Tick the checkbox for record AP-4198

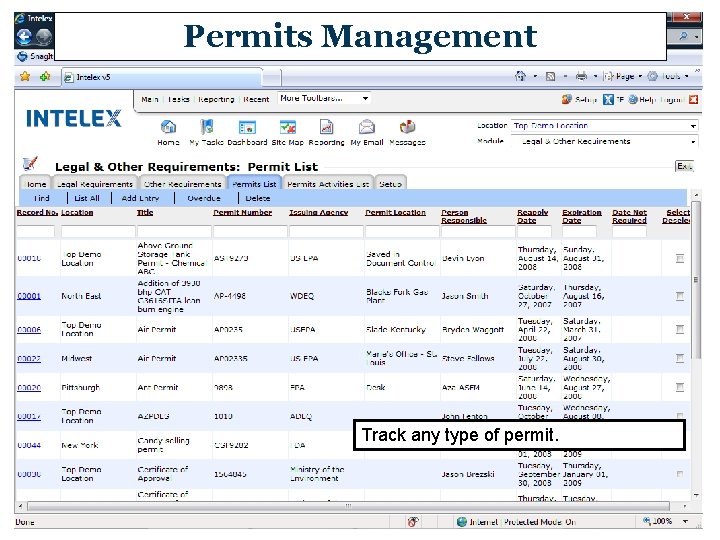tap(680, 296)
